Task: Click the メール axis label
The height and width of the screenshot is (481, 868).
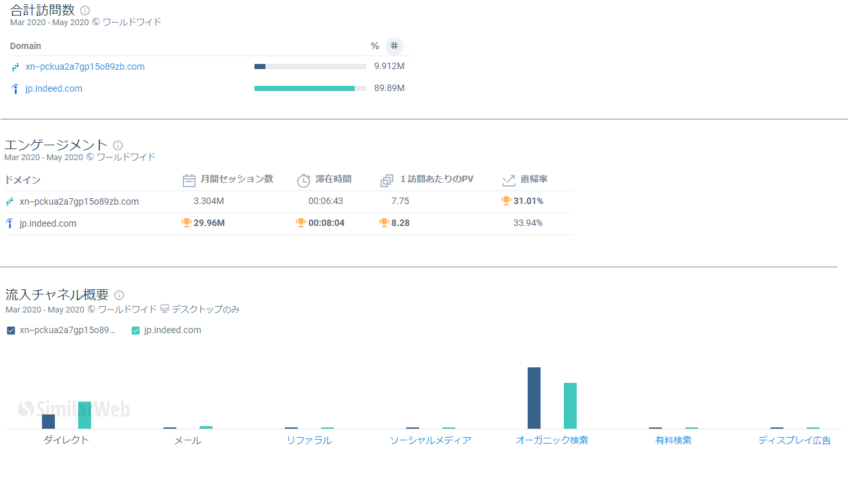Action: tap(188, 440)
